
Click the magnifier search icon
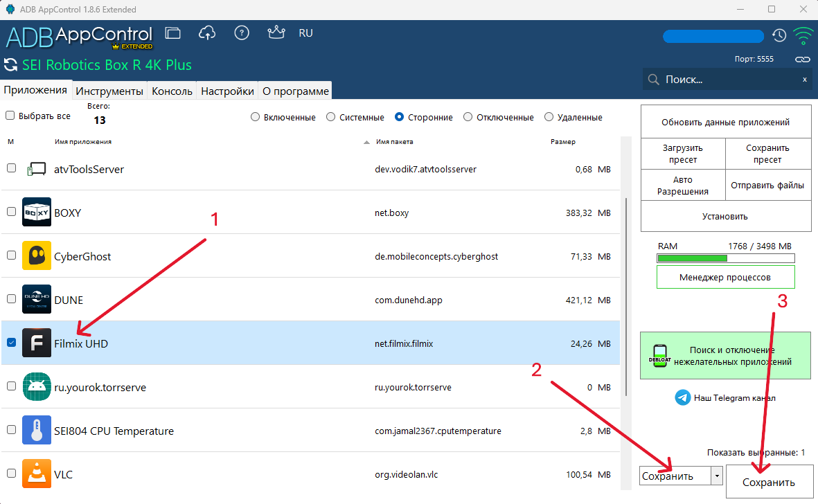(x=653, y=80)
